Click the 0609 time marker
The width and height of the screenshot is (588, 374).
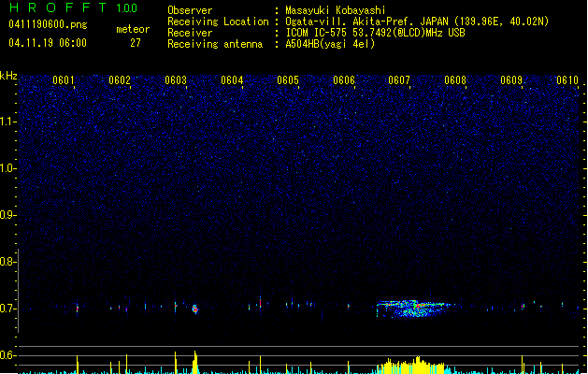coord(511,80)
